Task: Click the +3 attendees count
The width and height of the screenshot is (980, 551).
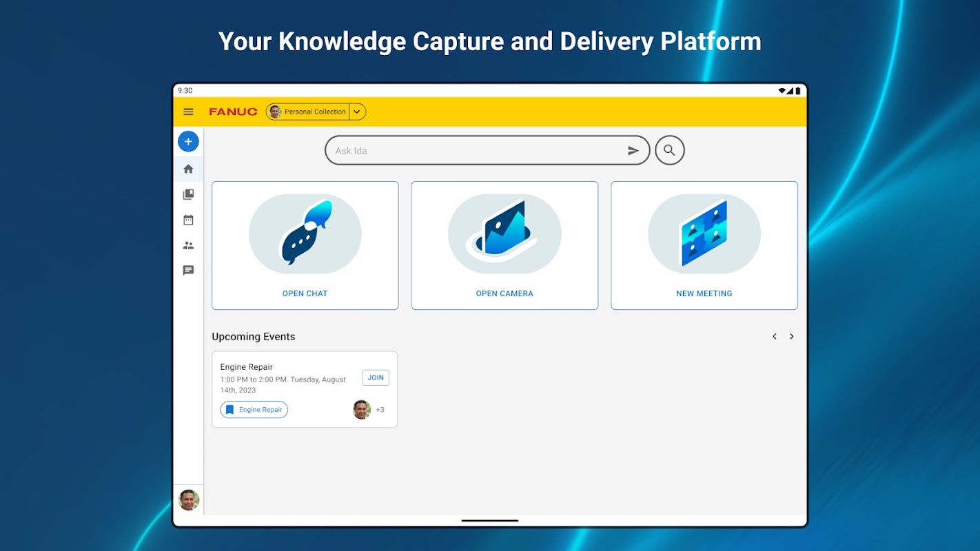Action: point(380,410)
